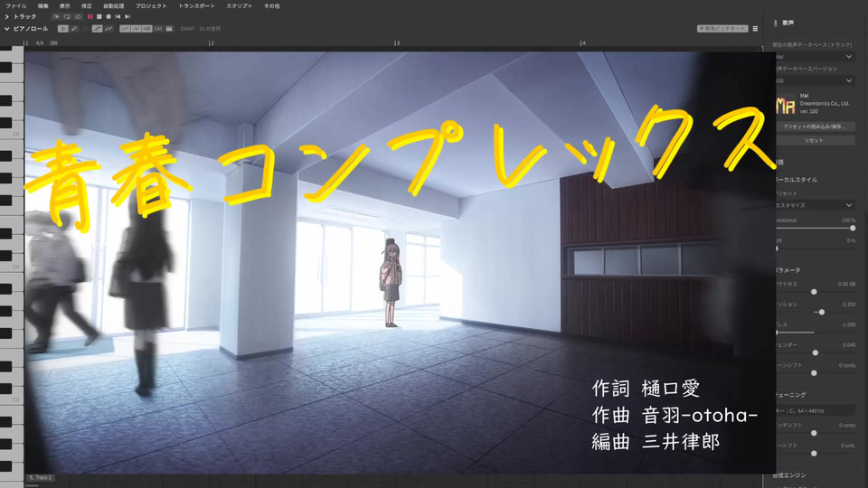Toggle auto-scroll playback follow icon
Screen dimensions: 868x488
tap(56, 17)
